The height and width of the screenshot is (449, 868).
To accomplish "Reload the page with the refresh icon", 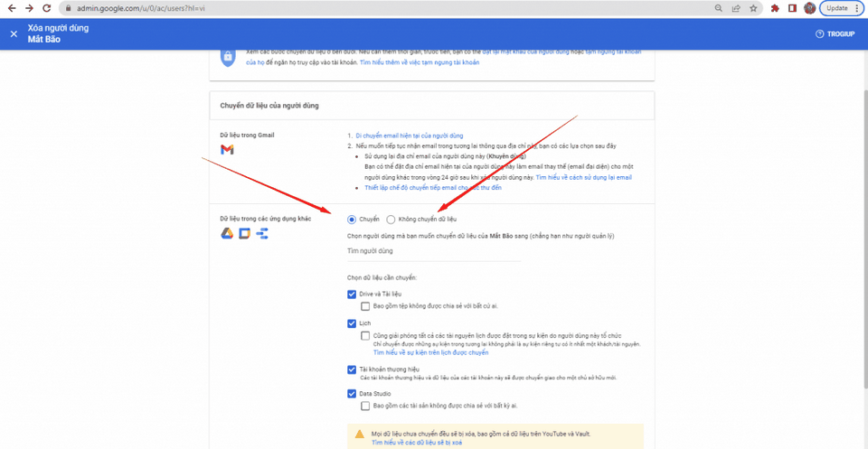I will tap(47, 8).
